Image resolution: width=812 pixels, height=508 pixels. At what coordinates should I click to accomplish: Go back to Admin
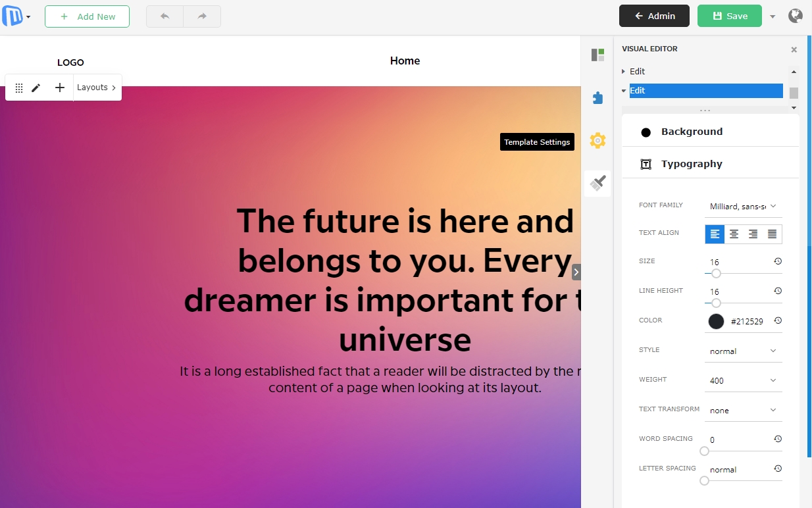point(654,16)
